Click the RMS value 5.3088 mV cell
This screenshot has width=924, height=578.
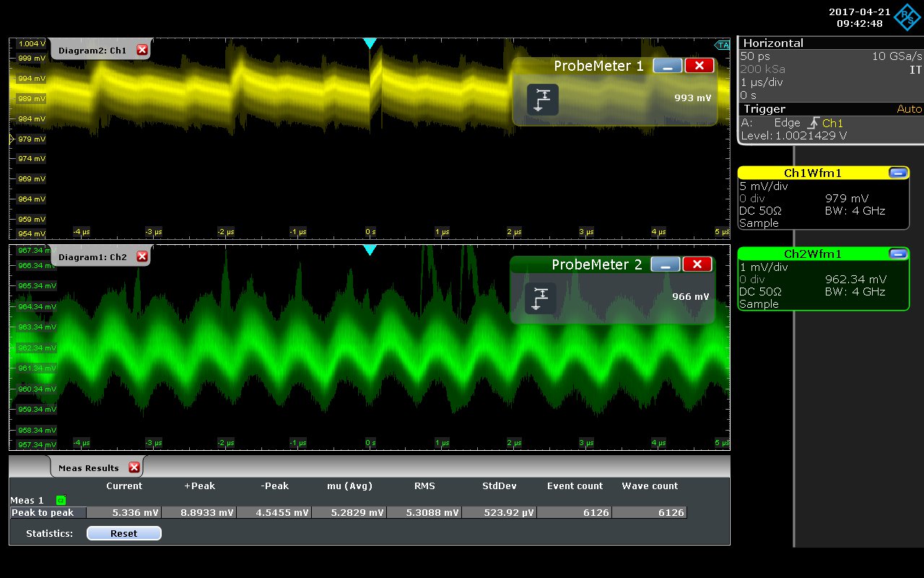coord(424,513)
